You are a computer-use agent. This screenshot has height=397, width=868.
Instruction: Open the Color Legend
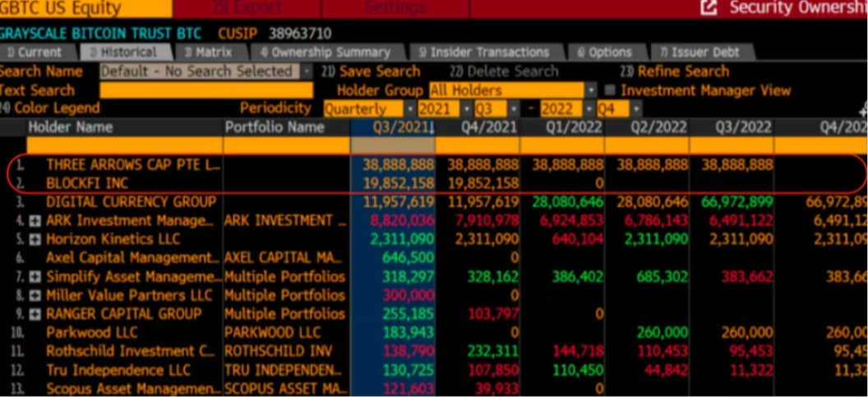(x=50, y=108)
